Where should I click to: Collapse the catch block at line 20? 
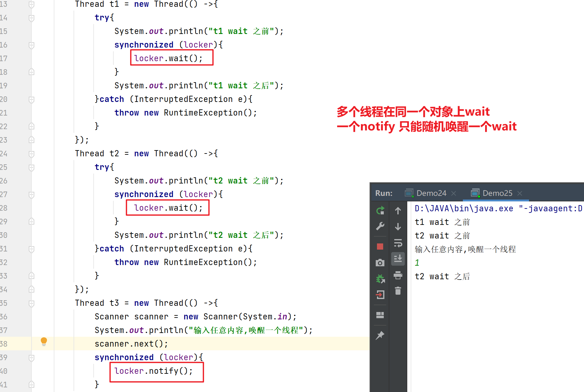point(32,100)
